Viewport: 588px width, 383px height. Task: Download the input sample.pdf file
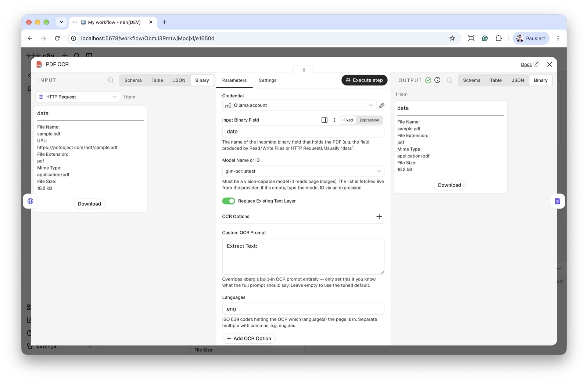coord(89,204)
